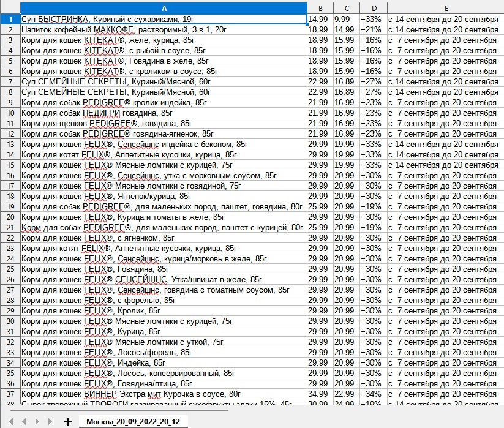Select cell FELIX Сенсейшнс индейка с беконом

click(164, 145)
